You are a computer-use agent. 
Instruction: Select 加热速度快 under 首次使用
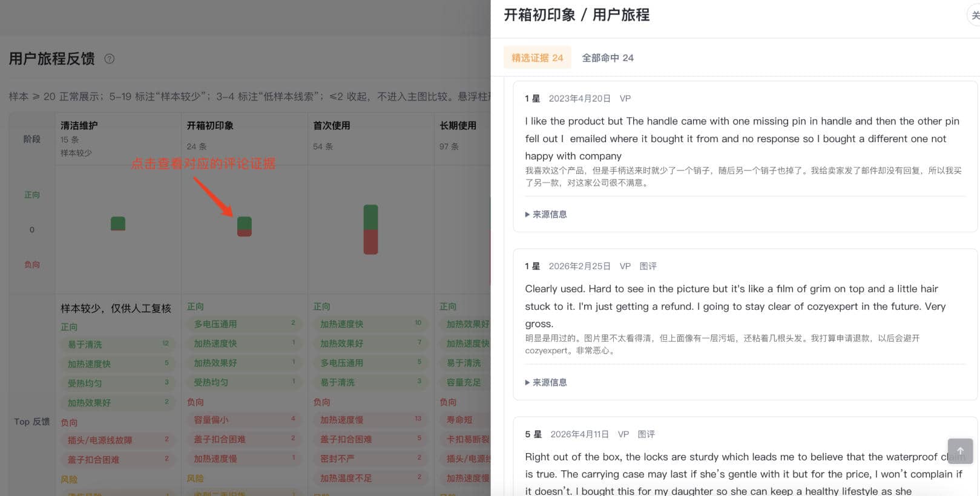point(370,324)
